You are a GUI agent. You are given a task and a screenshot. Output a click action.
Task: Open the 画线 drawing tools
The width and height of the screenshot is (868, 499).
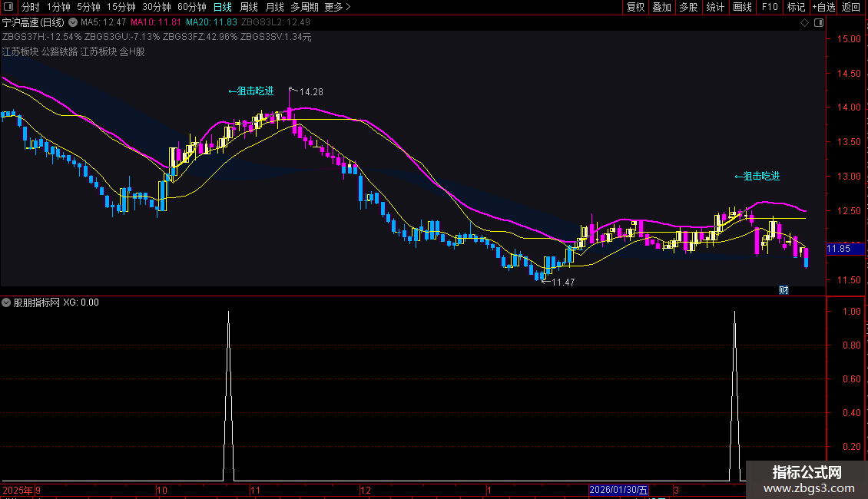point(742,7)
